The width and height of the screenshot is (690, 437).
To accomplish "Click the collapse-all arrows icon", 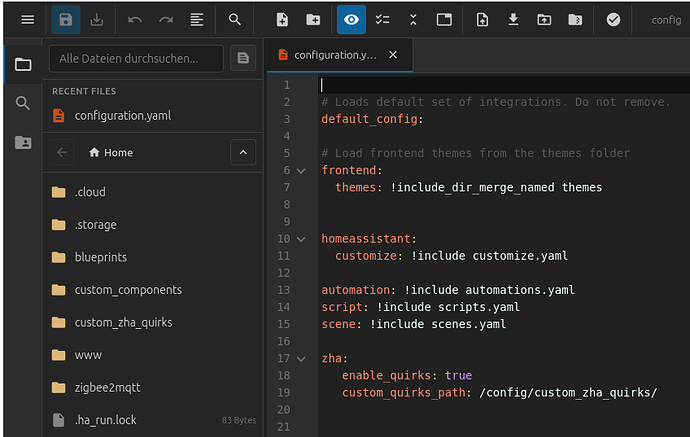I will [x=413, y=20].
